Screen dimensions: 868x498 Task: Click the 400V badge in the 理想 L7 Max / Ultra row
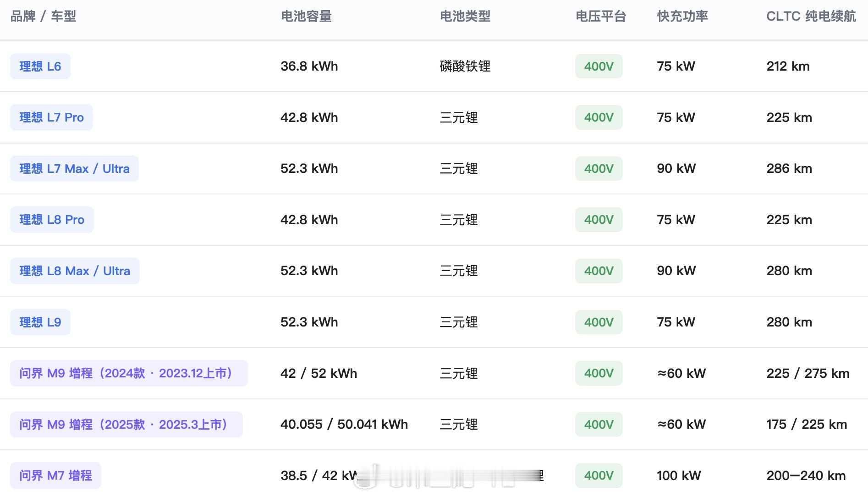pos(599,169)
